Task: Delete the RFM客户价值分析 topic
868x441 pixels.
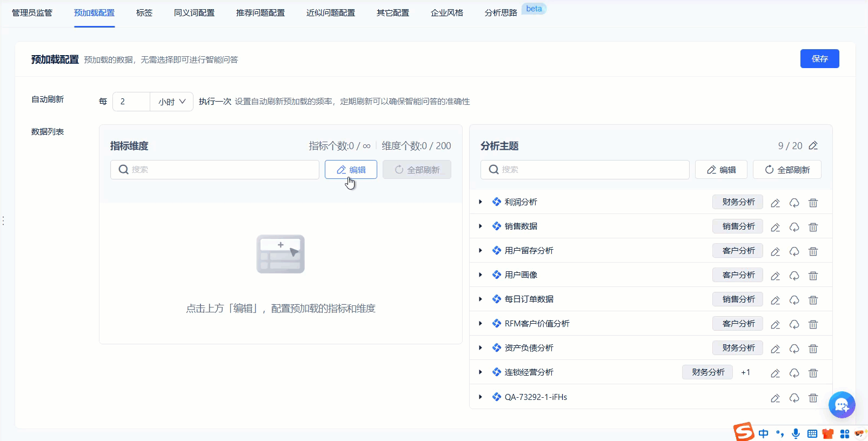Action: click(x=813, y=324)
